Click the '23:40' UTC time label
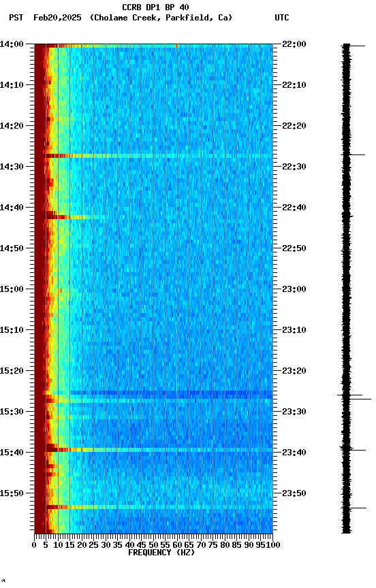376x588 pixels. (x=294, y=453)
